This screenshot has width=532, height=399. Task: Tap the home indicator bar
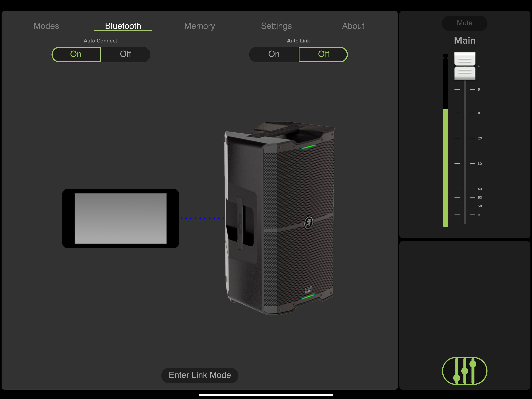tap(266, 395)
